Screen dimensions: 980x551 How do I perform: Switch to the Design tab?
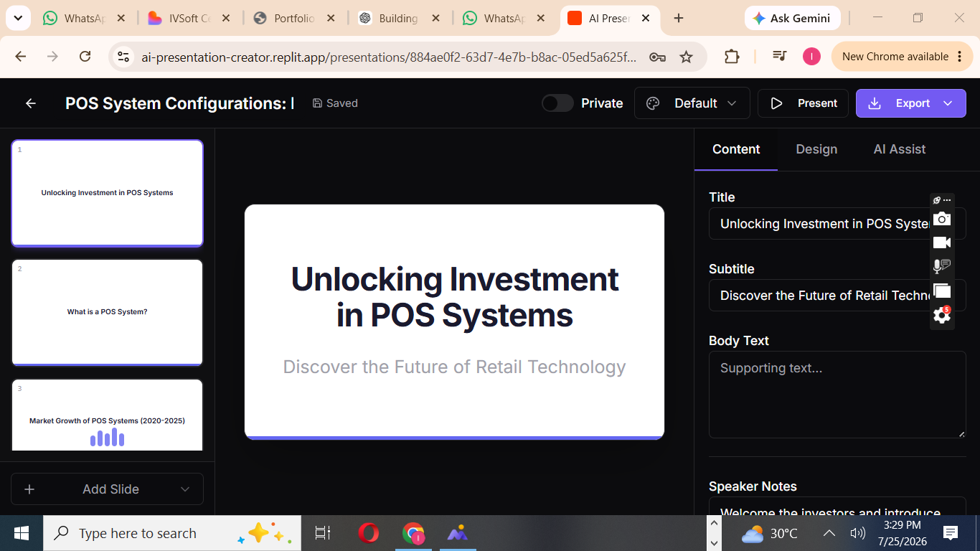816,149
